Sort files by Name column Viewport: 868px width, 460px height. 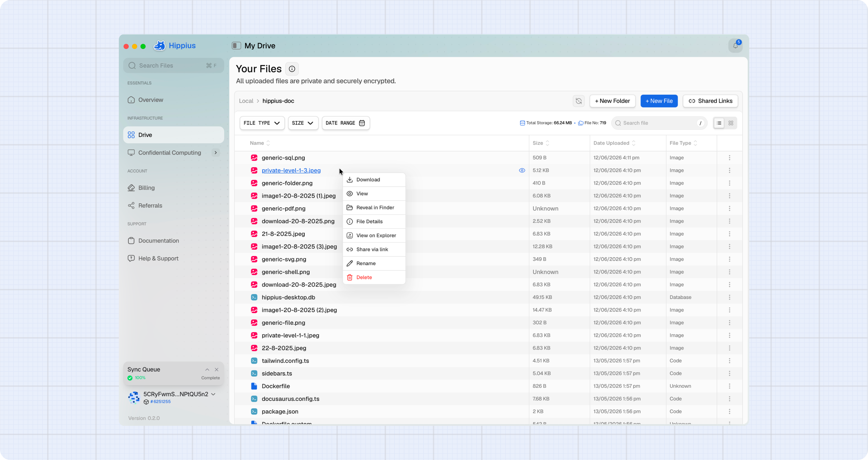pos(260,143)
